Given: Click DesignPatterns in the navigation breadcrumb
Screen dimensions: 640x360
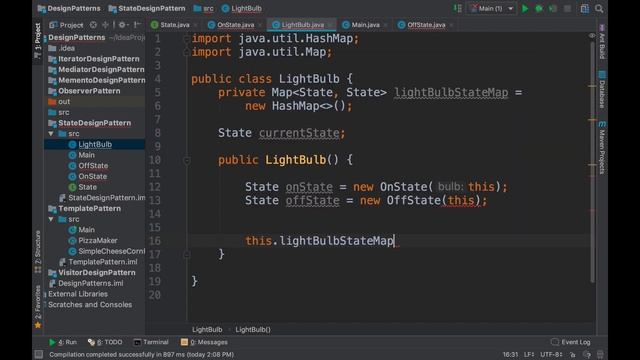Looking at the screenshot, I should pyautogui.click(x=69, y=8).
